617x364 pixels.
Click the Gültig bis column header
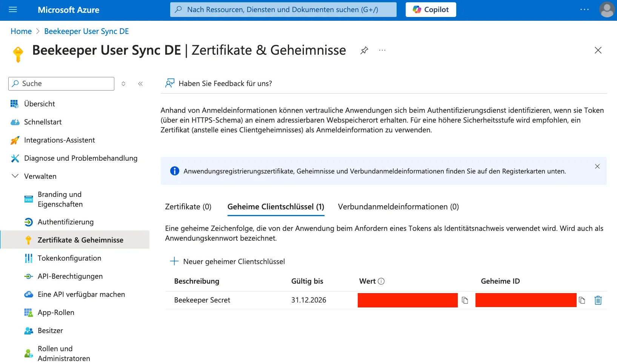point(307,281)
